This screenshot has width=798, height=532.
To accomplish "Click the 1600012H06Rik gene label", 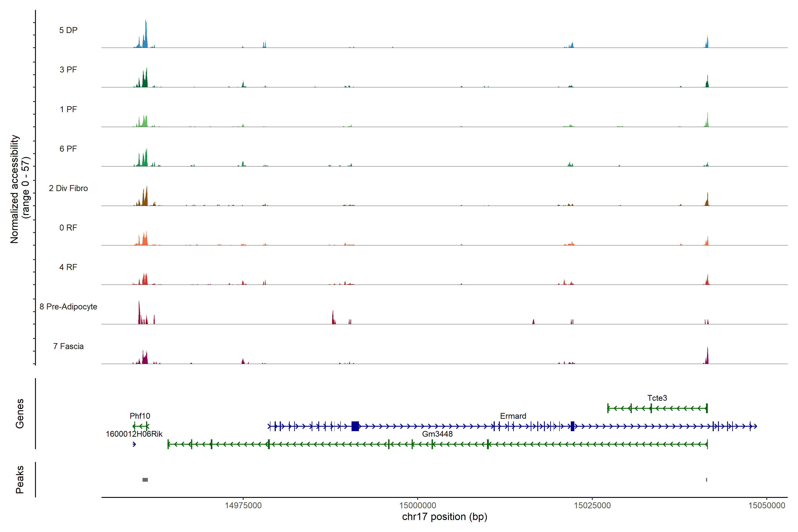I will (x=134, y=434).
